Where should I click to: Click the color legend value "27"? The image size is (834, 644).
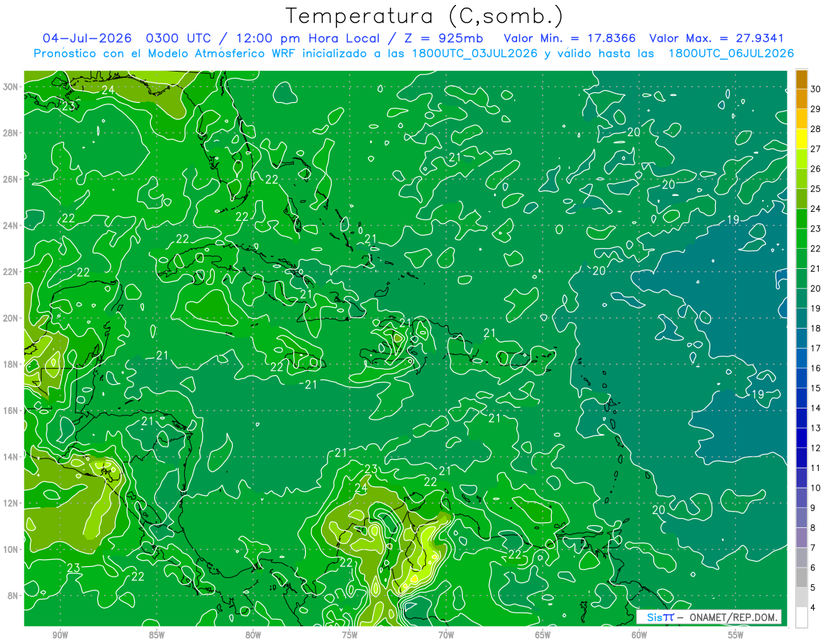[x=816, y=149]
